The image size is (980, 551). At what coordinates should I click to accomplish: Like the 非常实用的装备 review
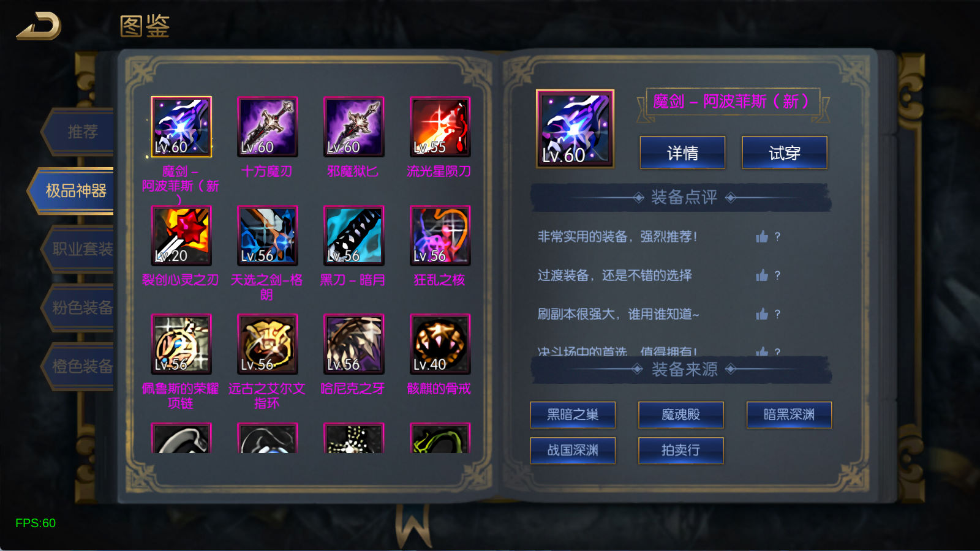point(762,236)
